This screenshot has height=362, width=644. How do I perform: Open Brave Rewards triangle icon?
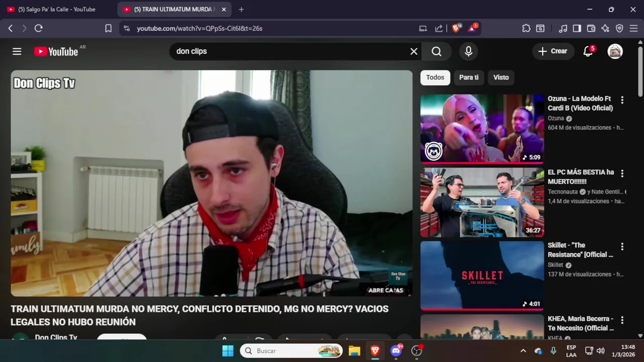pos(472,28)
